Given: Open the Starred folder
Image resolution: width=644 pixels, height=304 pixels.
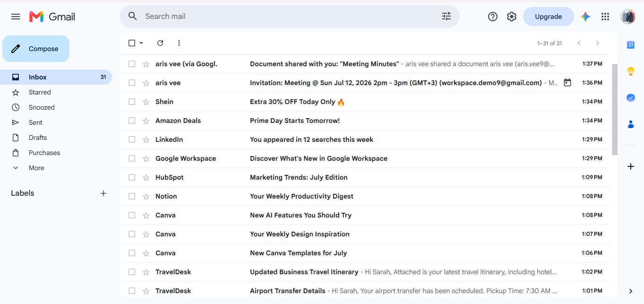Looking at the screenshot, I should pyautogui.click(x=56, y=92).
